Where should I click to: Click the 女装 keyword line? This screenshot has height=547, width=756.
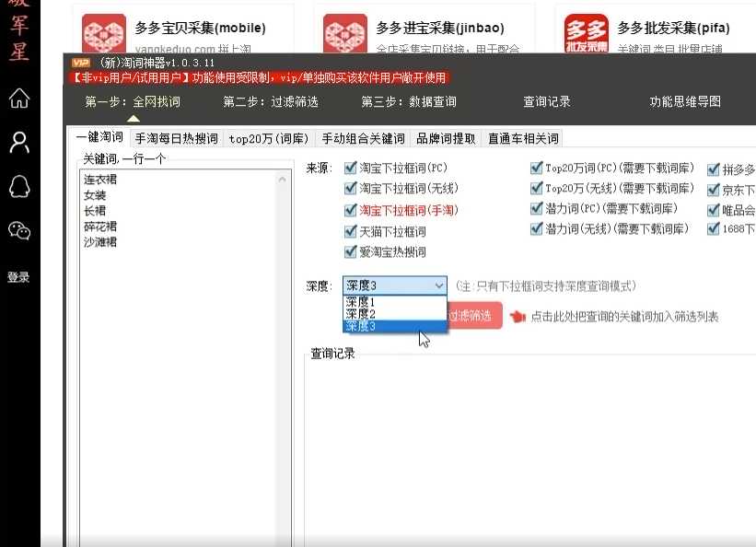(95, 195)
